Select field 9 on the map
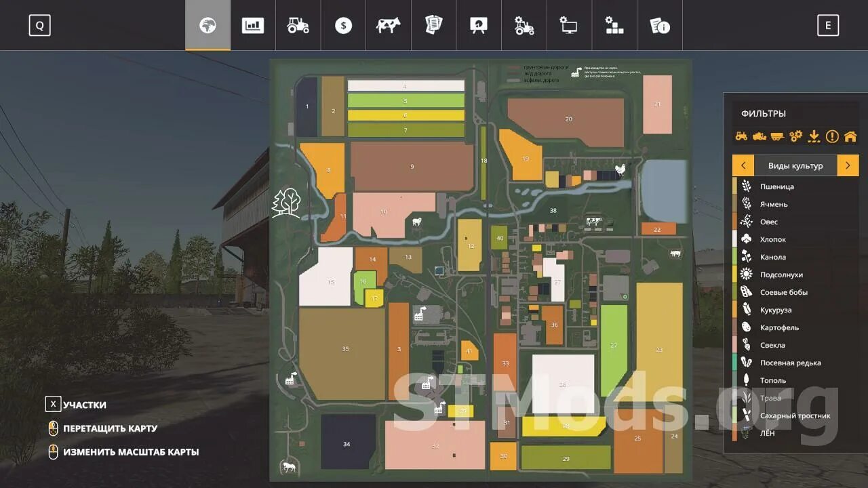The width and height of the screenshot is (868, 488). [x=412, y=166]
